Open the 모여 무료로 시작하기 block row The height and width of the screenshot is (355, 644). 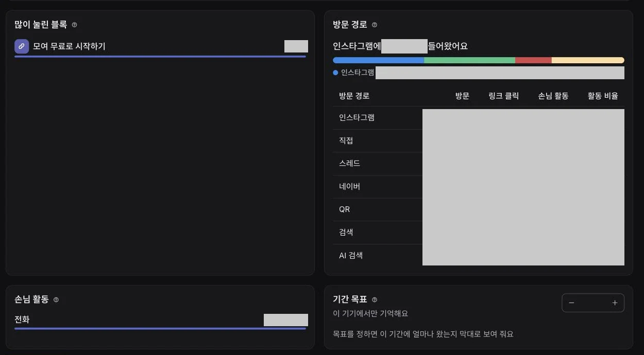pyautogui.click(x=160, y=47)
